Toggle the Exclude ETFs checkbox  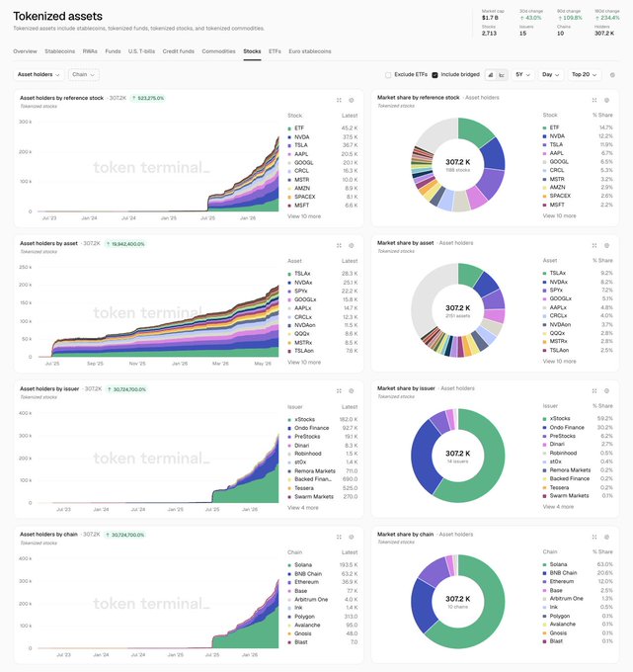point(388,75)
